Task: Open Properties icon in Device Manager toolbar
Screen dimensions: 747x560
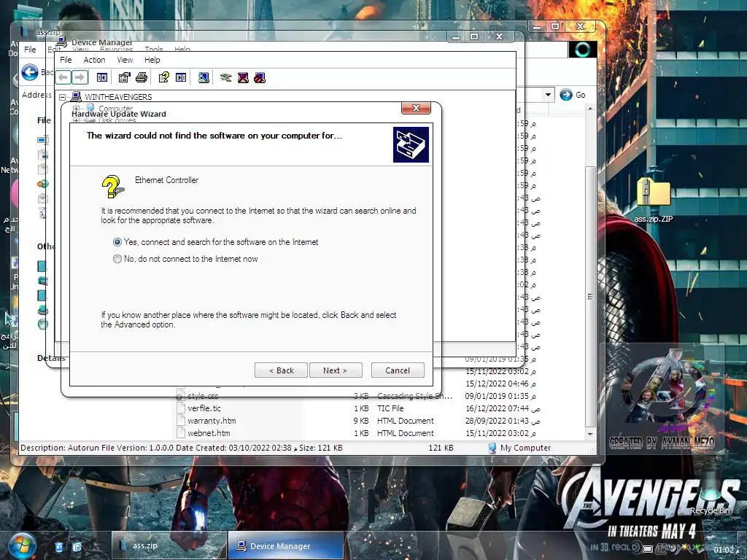Action: [x=124, y=77]
